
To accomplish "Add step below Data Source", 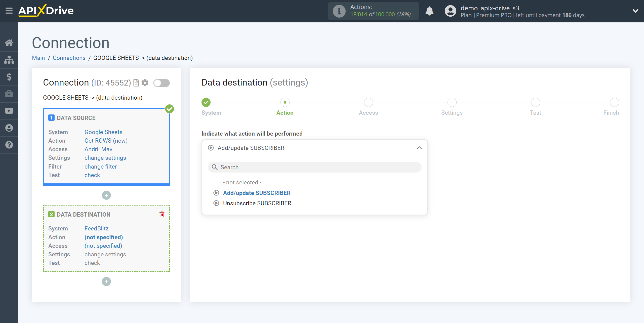I will tap(106, 195).
